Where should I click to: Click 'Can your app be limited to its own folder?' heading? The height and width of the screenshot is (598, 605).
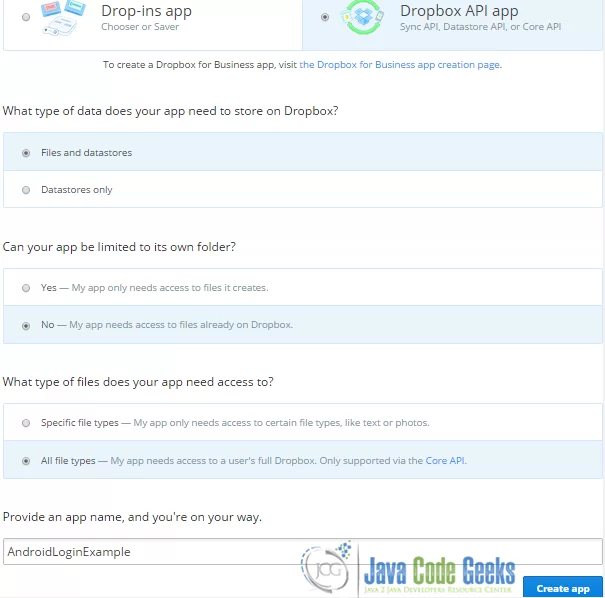pos(119,247)
